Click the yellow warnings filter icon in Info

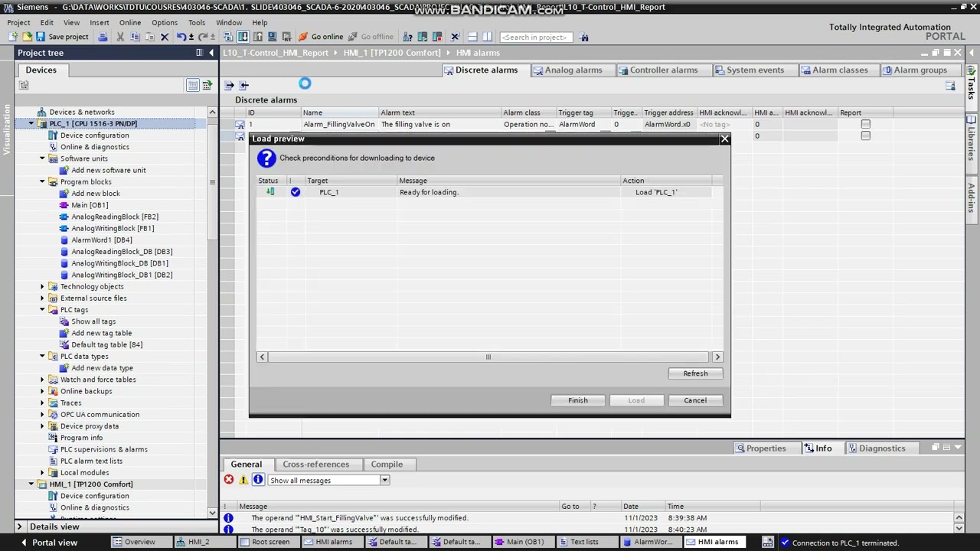pyautogui.click(x=243, y=480)
